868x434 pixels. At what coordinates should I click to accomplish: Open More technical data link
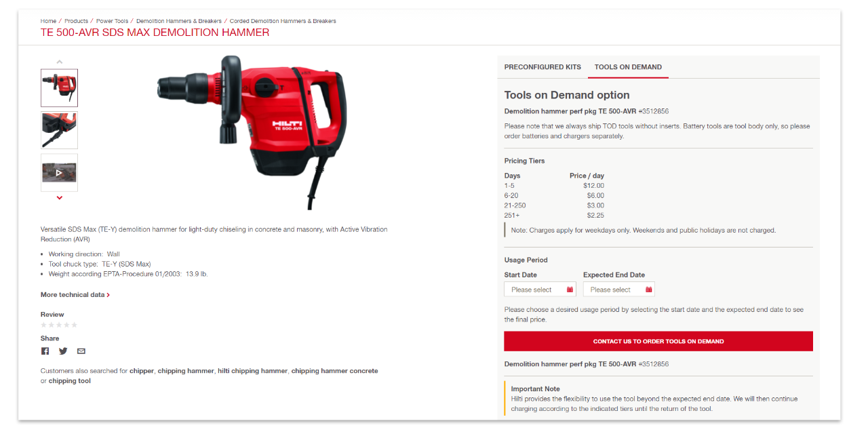pyautogui.click(x=75, y=295)
